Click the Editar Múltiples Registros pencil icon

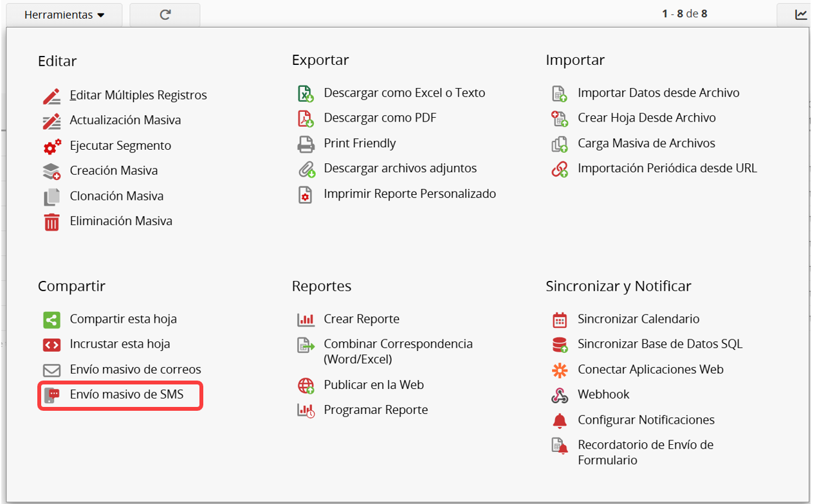click(51, 96)
